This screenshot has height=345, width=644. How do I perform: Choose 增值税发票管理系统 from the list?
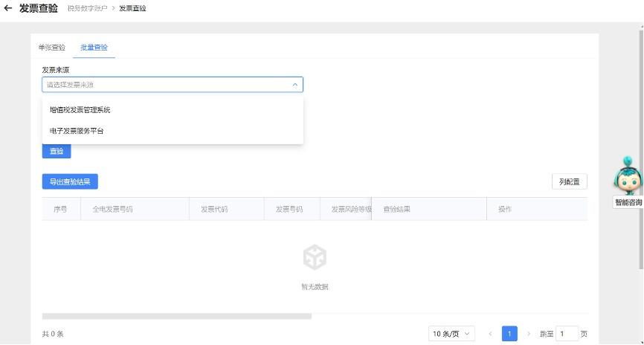(80, 110)
